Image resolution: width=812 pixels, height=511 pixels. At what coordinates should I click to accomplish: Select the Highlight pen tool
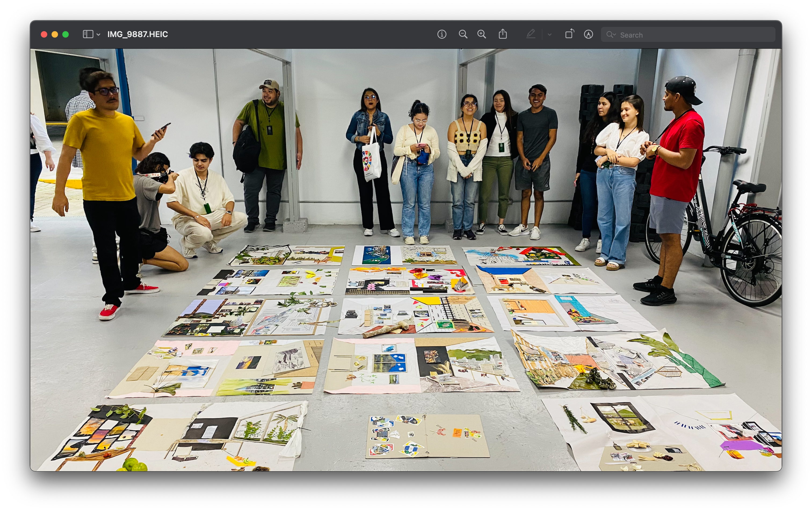point(531,34)
